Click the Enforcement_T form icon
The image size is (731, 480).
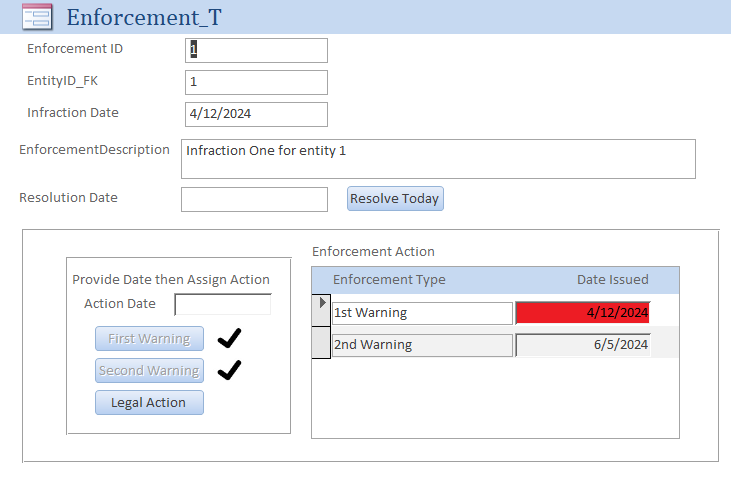pyautogui.click(x=37, y=17)
